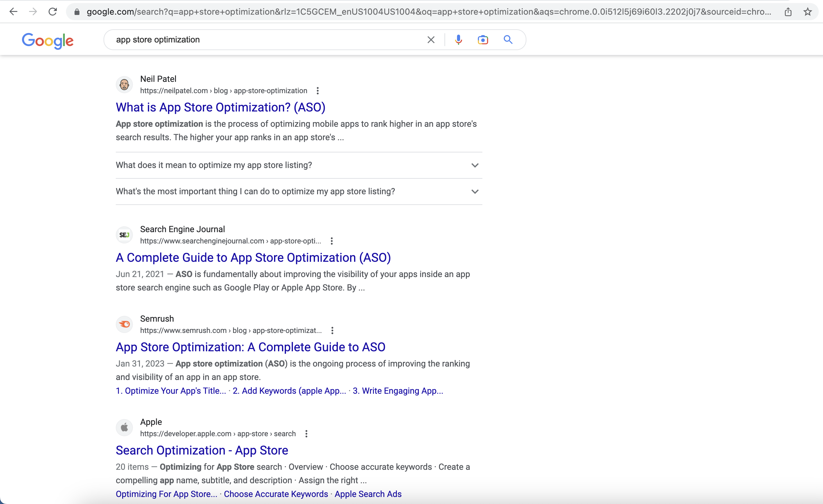Clear the search query with the X icon
The image size is (823, 504).
pyautogui.click(x=430, y=39)
